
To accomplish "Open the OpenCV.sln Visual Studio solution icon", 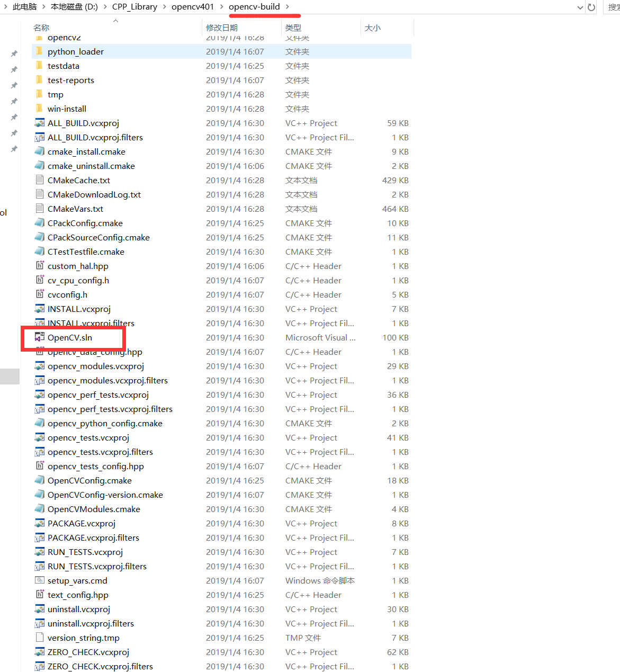I will click(x=40, y=337).
